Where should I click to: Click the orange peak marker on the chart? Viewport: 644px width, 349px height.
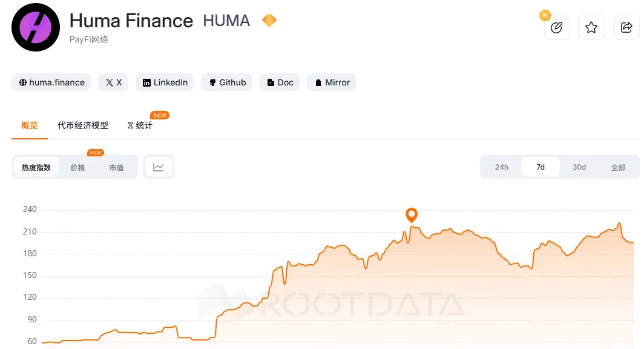(412, 215)
